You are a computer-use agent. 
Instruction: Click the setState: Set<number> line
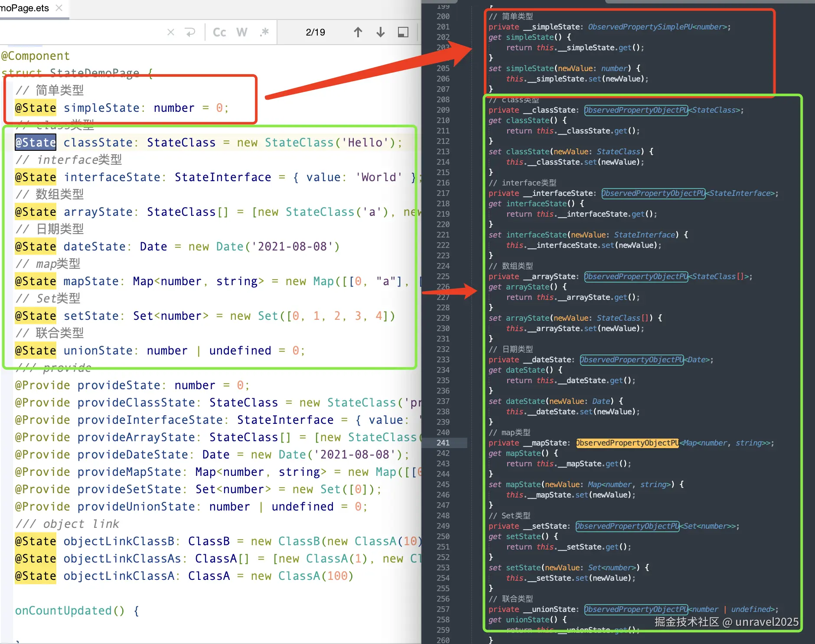point(205,316)
